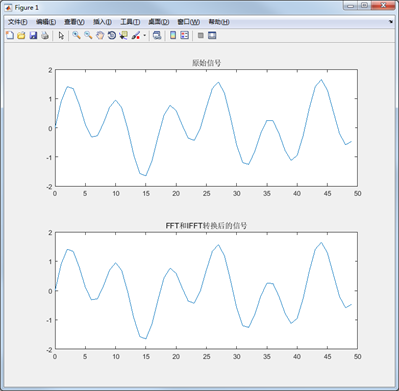Image resolution: width=399 pixels, height=391 pixels.
Task: Insert a legend using the toolbar icon
Action: coord(184,35)
